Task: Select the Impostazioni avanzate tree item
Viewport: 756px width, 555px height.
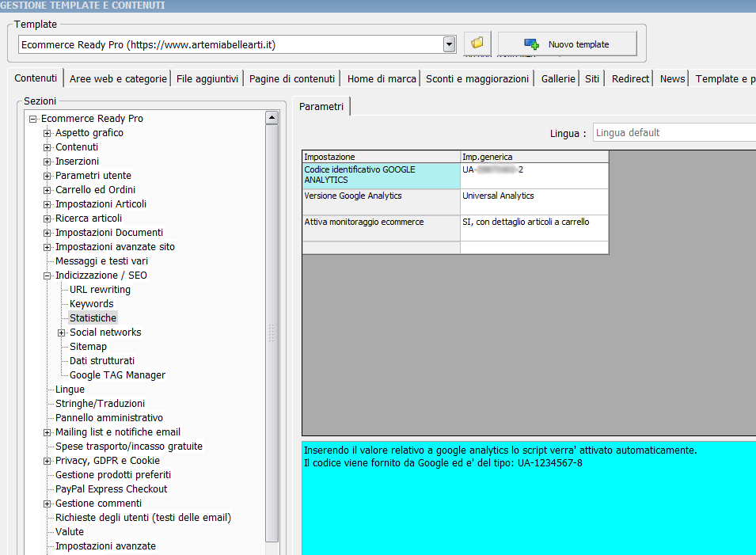Action: (x=105, y=545)
